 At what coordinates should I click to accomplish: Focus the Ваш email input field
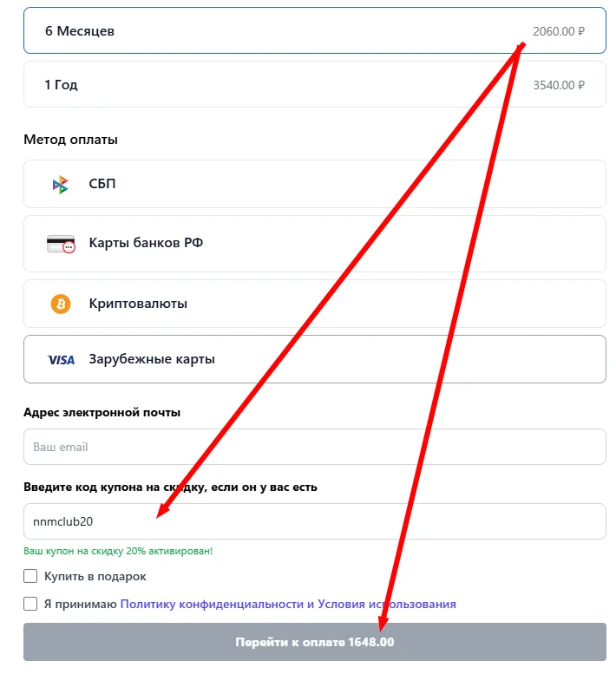coord(314,447)
